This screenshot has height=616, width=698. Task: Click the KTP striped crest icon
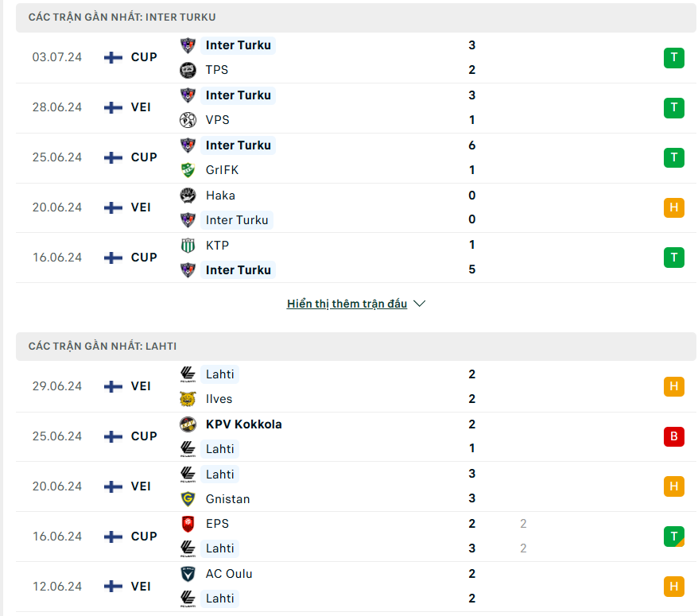point(188,246)
